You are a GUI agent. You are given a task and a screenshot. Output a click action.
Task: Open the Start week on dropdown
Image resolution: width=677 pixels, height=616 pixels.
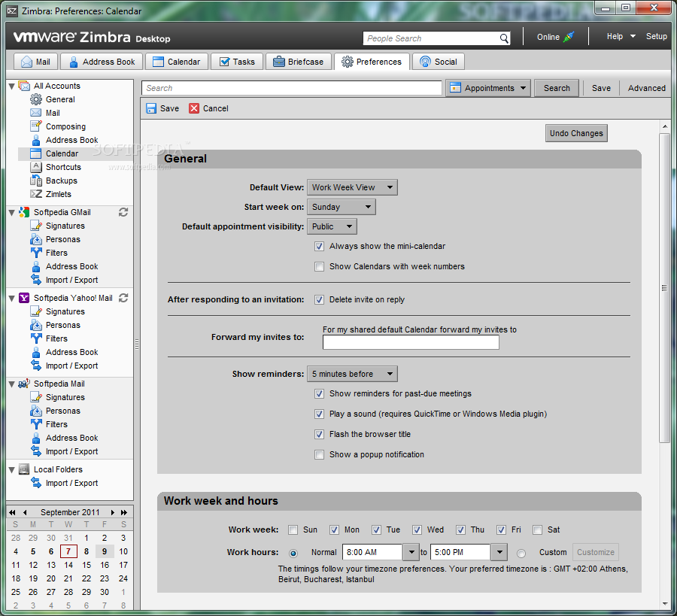click(341, 207)
